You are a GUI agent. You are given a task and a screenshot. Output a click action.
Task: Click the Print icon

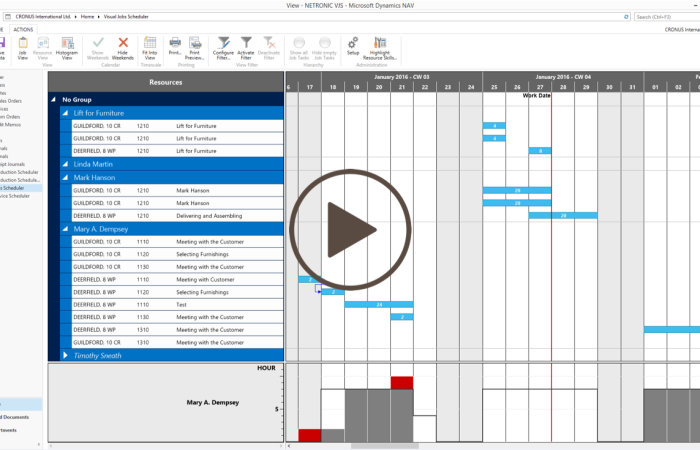pos(175,43)
